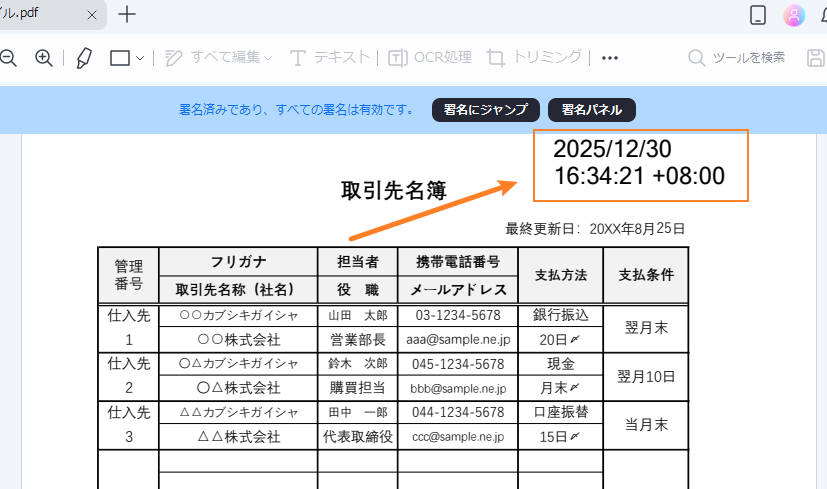
Task: Click the 044-1234-5678 phone number
Action: 458,413
